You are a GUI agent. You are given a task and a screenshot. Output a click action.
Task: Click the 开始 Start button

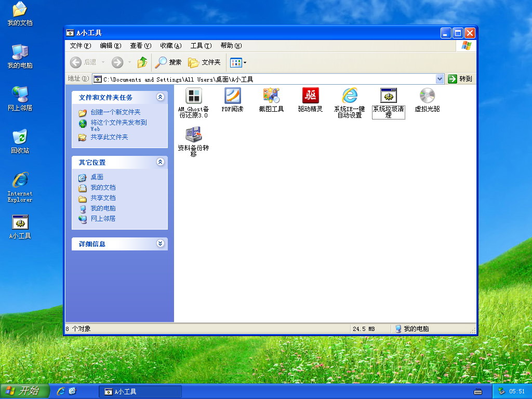(24, 391)
